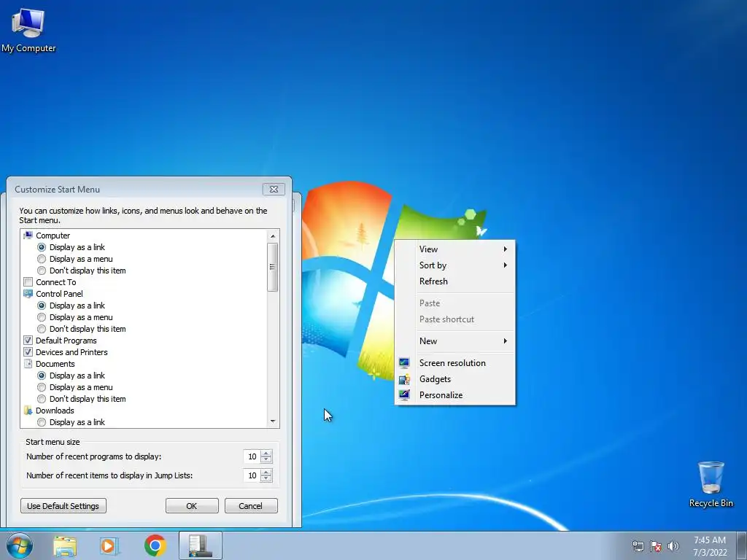The image size is (747, 560).
Task: Expand the View submenu arrow
Action: pyautogui.click(x=506, y=249)
